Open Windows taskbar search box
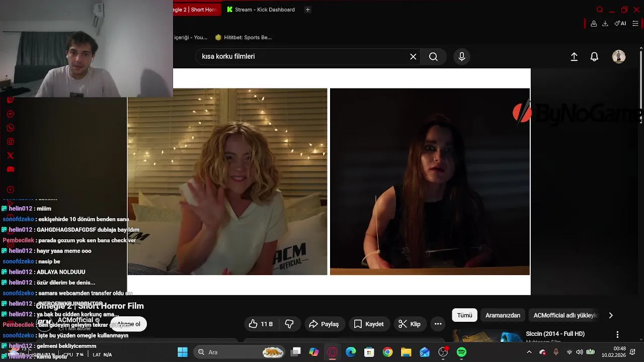 (x=239, y=352)
